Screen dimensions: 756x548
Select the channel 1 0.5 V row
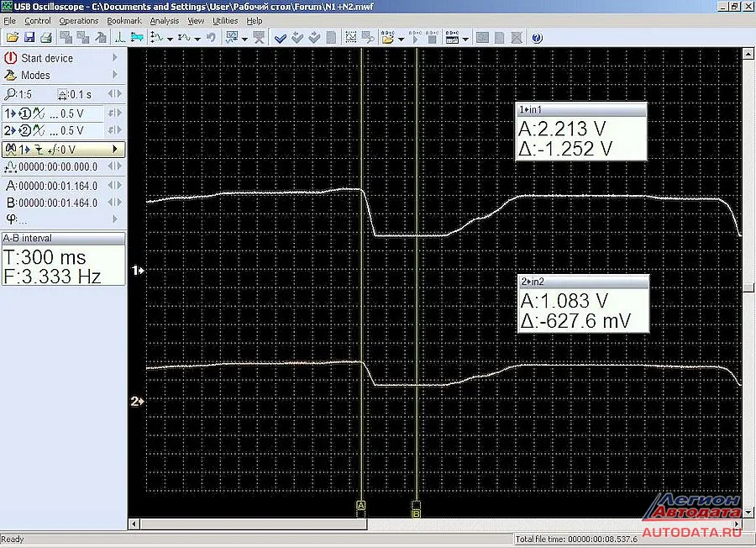[53, 113]
